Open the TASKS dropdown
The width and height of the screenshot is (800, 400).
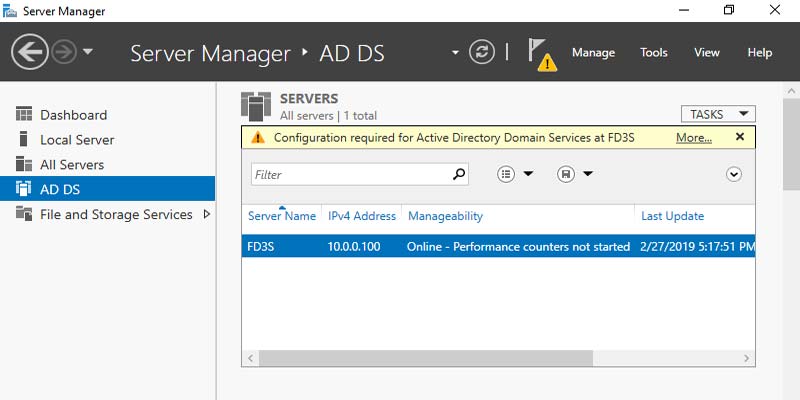click(x=717, y=114)
